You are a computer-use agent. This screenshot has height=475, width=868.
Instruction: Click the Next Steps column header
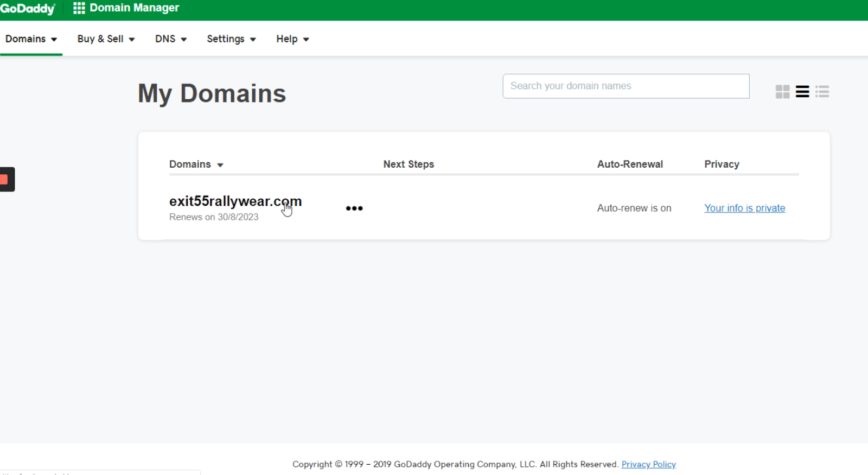409,164
